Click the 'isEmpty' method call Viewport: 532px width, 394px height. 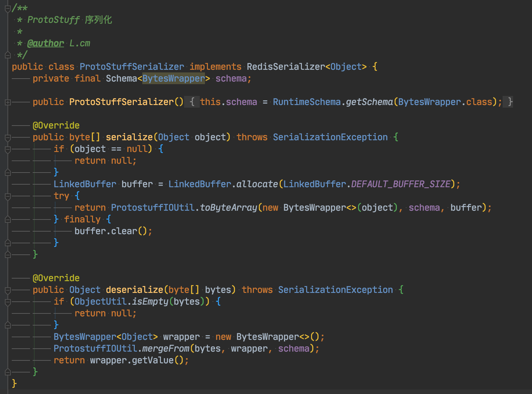point(150,301)
